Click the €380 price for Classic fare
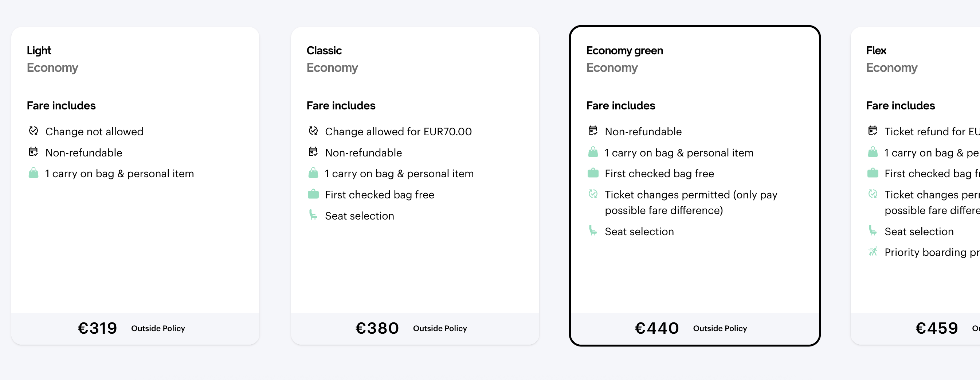Viewport: 980px width, 380px height. (377, 328)
